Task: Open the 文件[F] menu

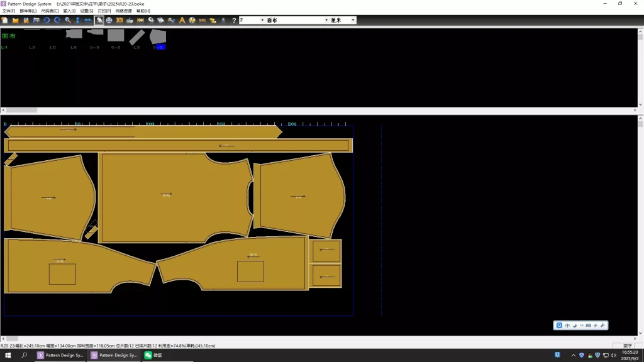Action: (8, 11)
